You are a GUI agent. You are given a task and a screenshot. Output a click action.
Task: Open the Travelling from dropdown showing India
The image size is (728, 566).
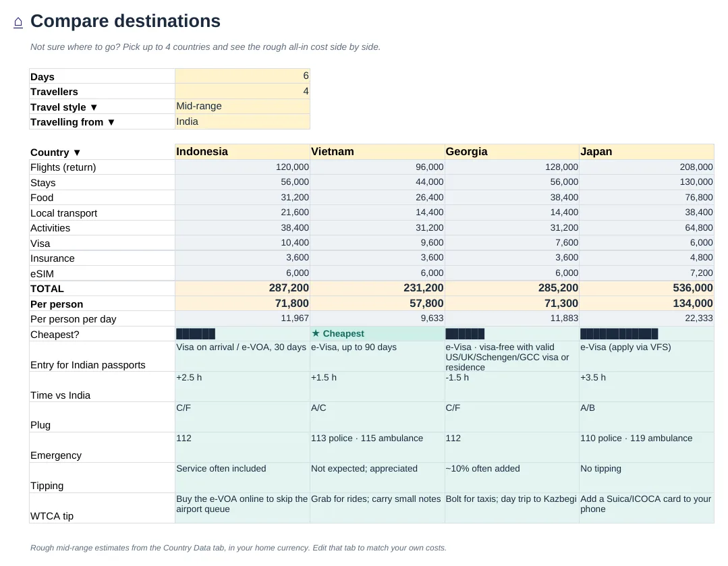(242, 121)
